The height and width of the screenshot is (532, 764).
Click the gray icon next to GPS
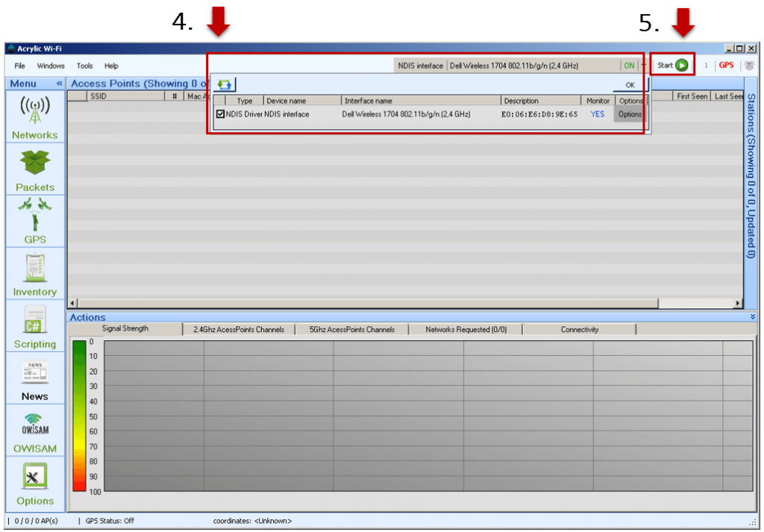point(749,65)
